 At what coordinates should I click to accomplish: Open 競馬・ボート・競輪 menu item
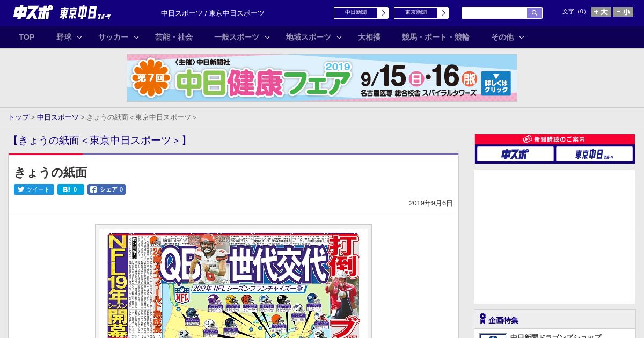pos(436,37)
